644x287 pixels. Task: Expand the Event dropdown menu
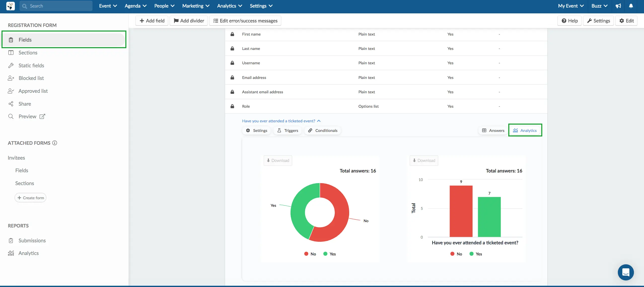[108, 6]
